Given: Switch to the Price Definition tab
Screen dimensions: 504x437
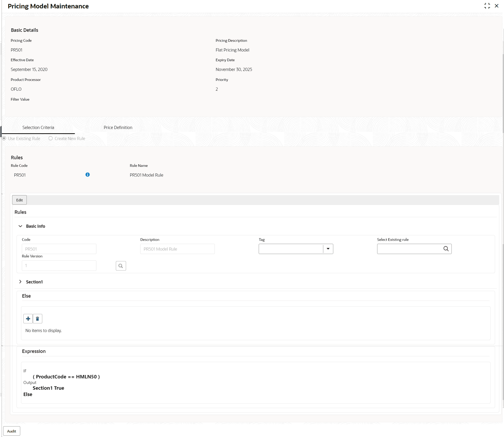Looking at the screenshot, I should tap(118, 127).
